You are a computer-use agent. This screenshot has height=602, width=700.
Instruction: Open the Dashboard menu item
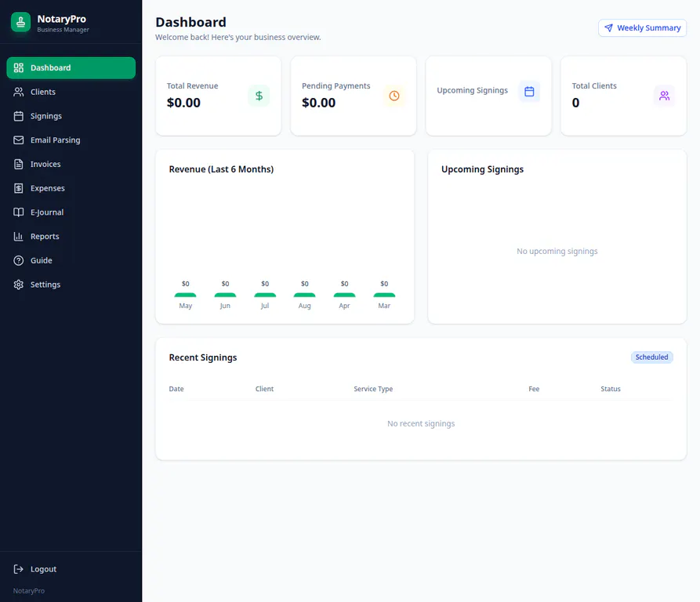pyautogui.click(x=71, y=68)
